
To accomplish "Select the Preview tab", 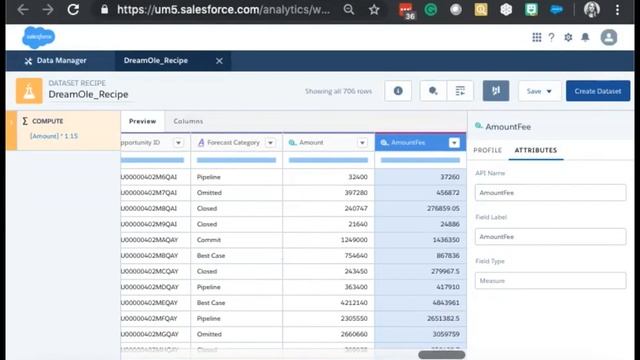I will [142, 121].
